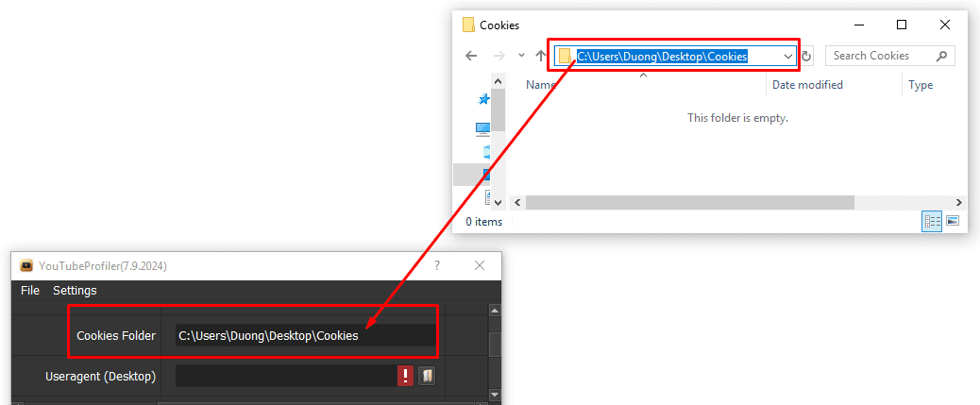
Task: Switch Explorer to details view
Action: [x=932, y=221]
